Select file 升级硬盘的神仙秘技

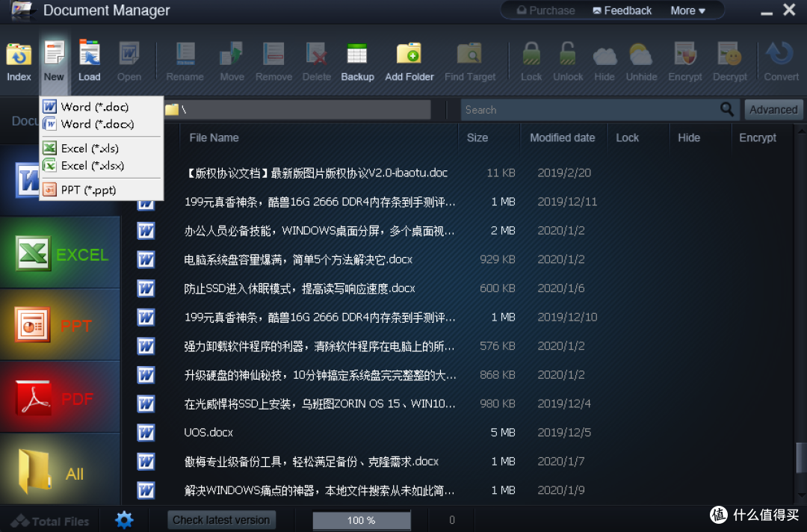click(x=320, y=374)
